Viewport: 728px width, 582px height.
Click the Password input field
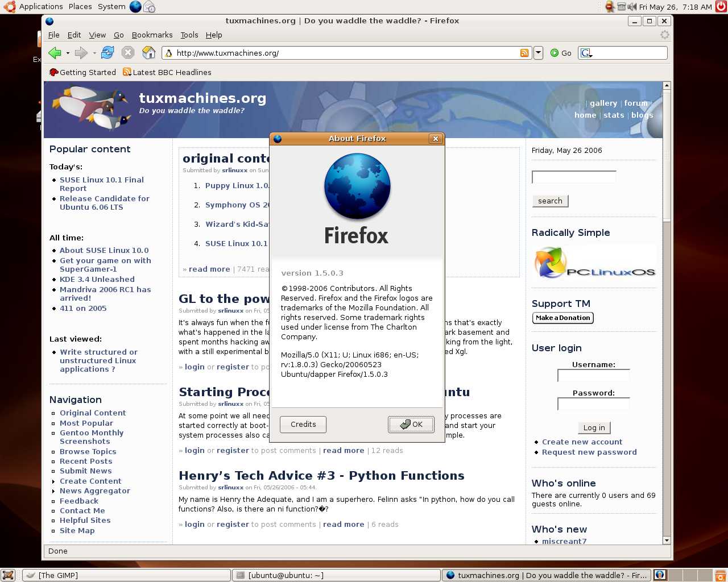click(594, 404)
